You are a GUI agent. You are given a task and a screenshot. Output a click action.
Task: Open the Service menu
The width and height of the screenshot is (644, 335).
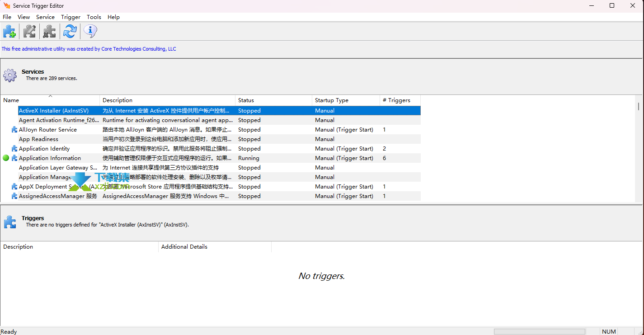(x=45, y=17)
